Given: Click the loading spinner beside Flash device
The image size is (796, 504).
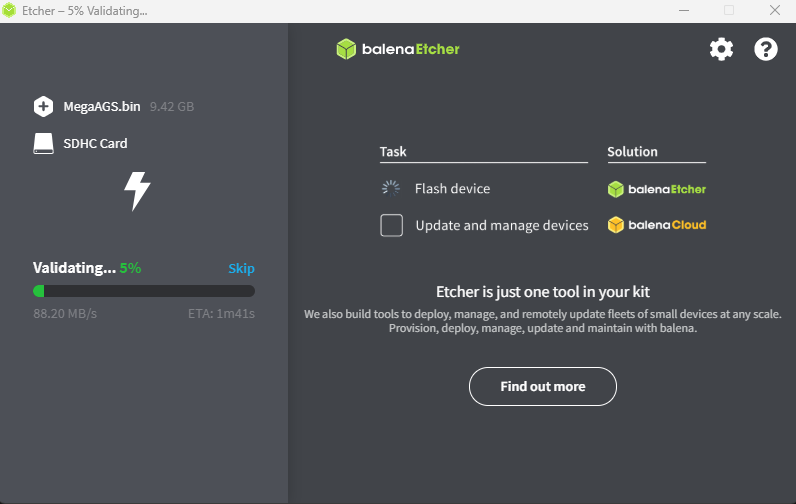Looking at the screenshot, I should 391,189.
